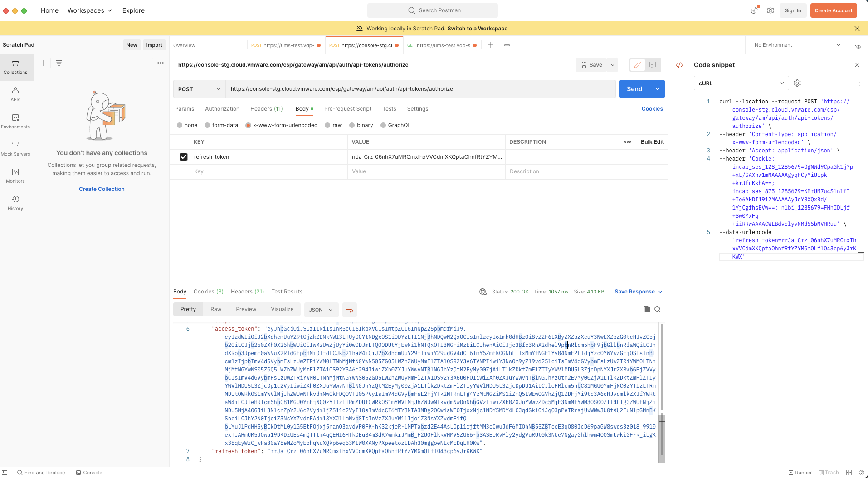Expand the Save button arrow options
868x478 pixels.
coord(613,65)
